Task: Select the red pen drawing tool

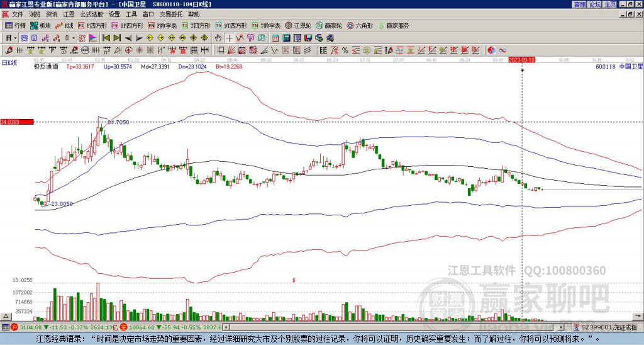Action: (x=8, y=50)
